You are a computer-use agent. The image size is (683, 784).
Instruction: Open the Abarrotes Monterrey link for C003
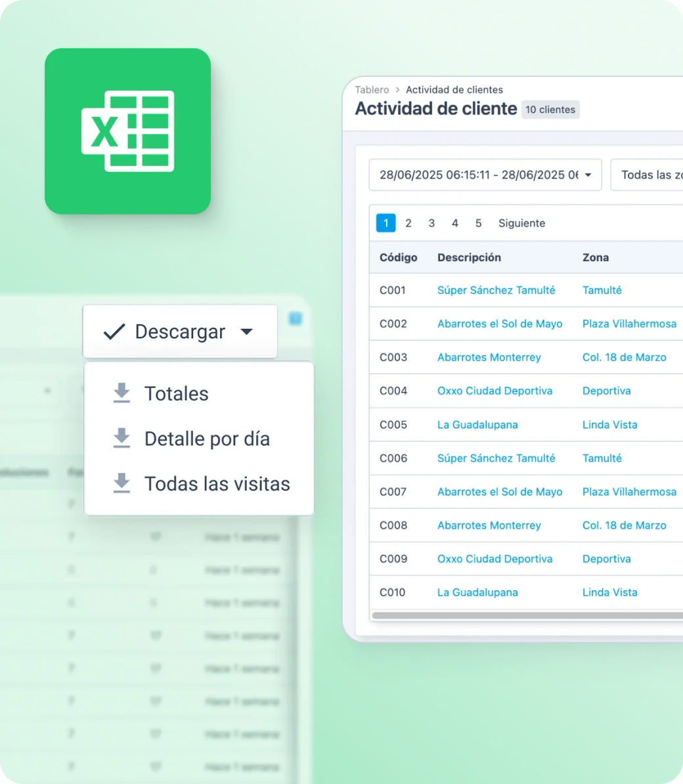(489, 357)
